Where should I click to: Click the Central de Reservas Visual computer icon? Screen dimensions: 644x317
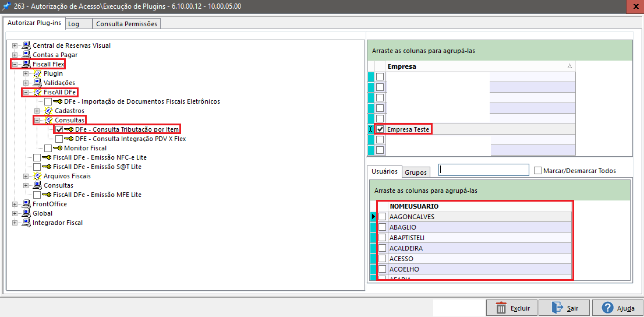[x=26, y=45]
